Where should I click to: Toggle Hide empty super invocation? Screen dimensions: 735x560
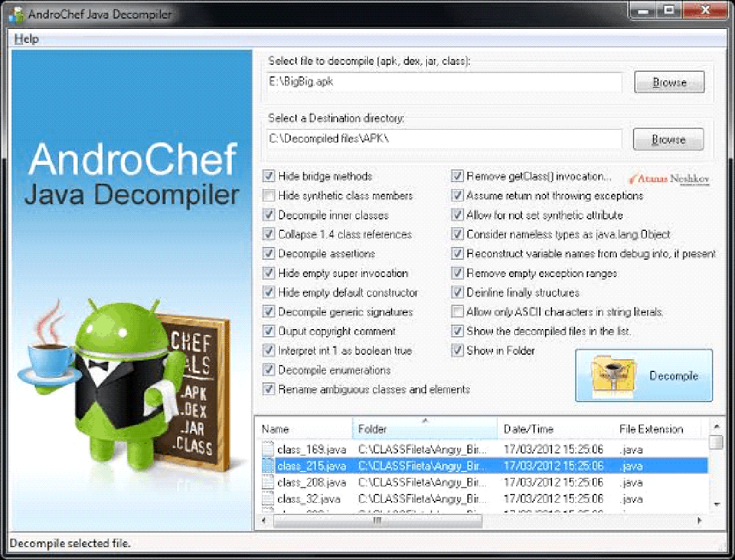point(268,273)
